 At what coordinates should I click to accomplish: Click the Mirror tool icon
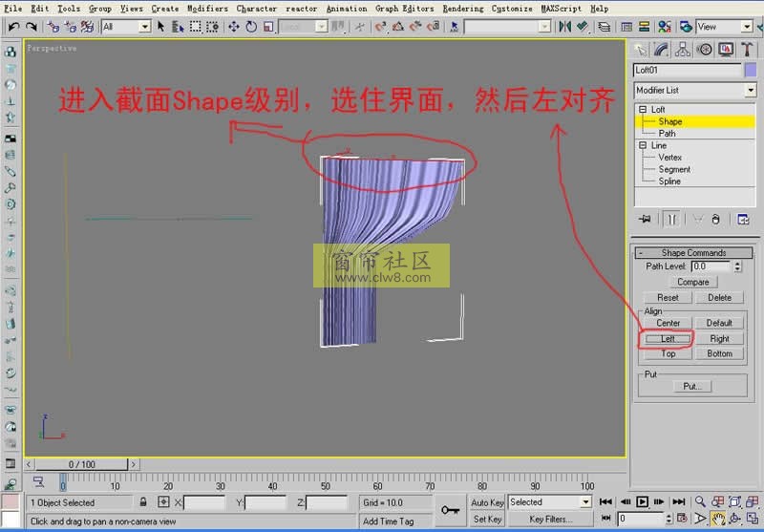pos(565,27)
